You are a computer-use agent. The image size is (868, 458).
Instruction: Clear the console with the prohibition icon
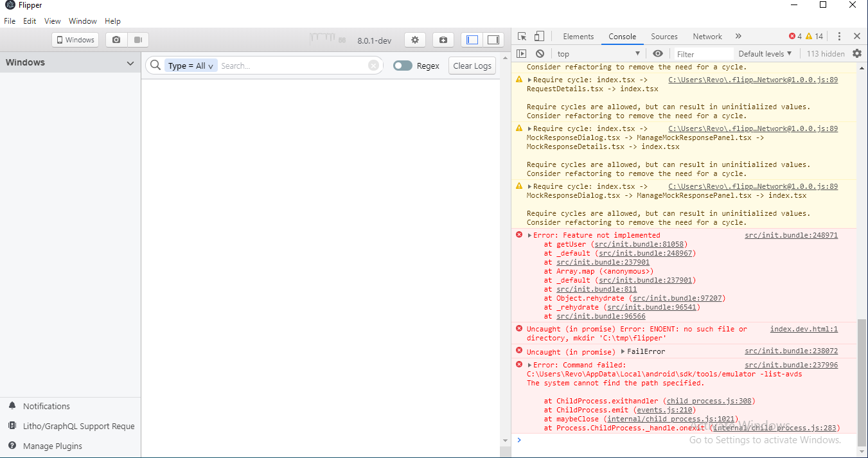pyautogui.click(x=540, y=53)
